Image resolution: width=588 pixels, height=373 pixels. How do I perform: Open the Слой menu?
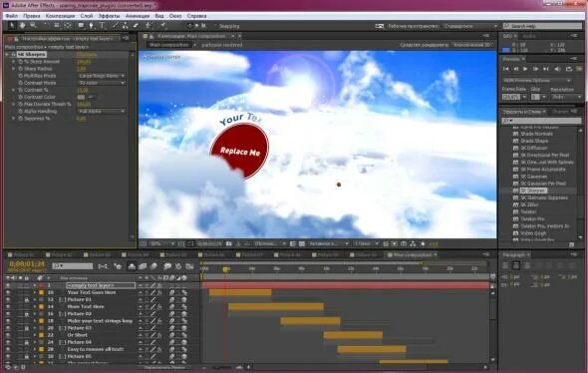pos(87,16)
